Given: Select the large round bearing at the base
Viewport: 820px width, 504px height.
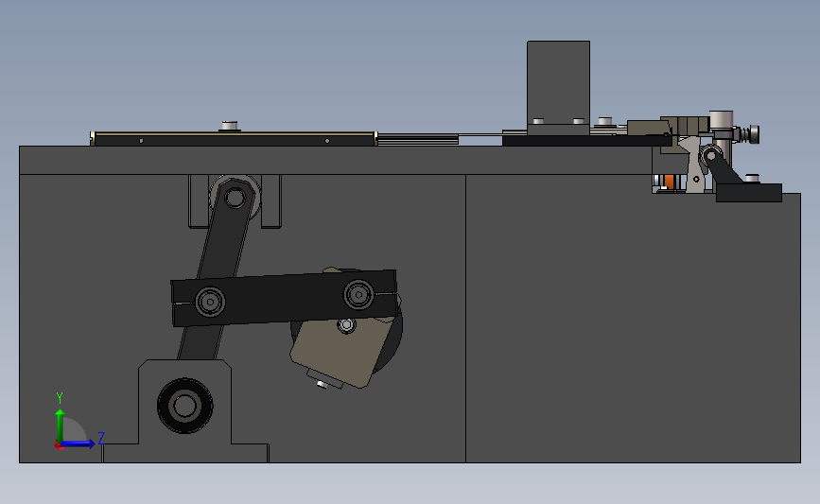Looking at the screenshot, I should tap(184, 406).
